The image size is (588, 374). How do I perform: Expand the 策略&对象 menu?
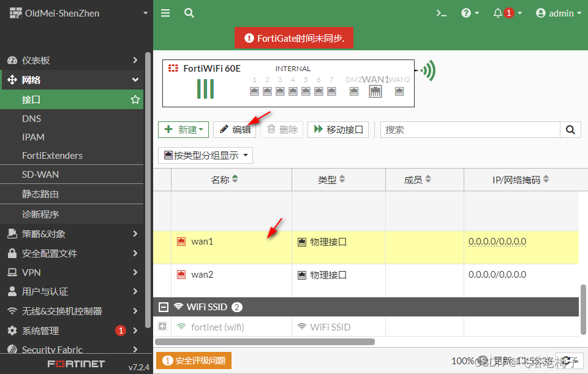(x=72, y=234)
